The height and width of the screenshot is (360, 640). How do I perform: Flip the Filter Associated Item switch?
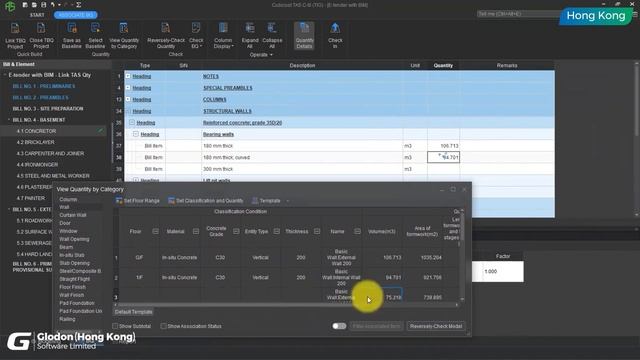[339, 326]
